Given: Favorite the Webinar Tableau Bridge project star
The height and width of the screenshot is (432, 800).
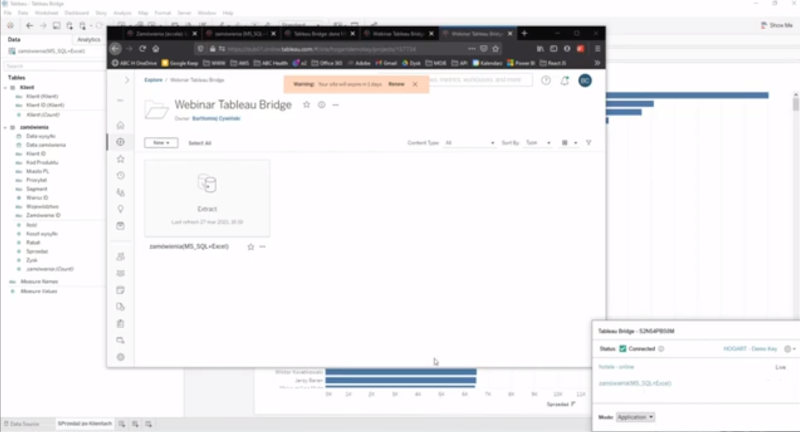Looking at the screenshot, I should coord(306,105).
